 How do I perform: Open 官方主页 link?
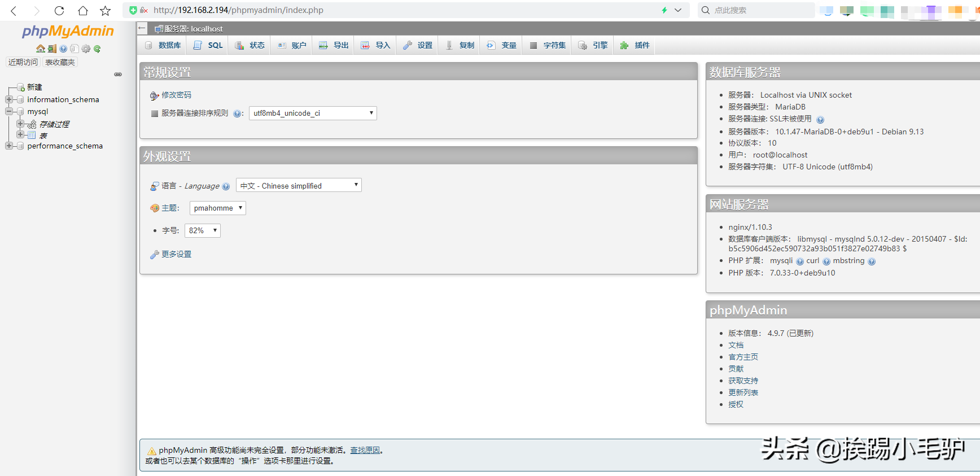click(x=743, y=357)
